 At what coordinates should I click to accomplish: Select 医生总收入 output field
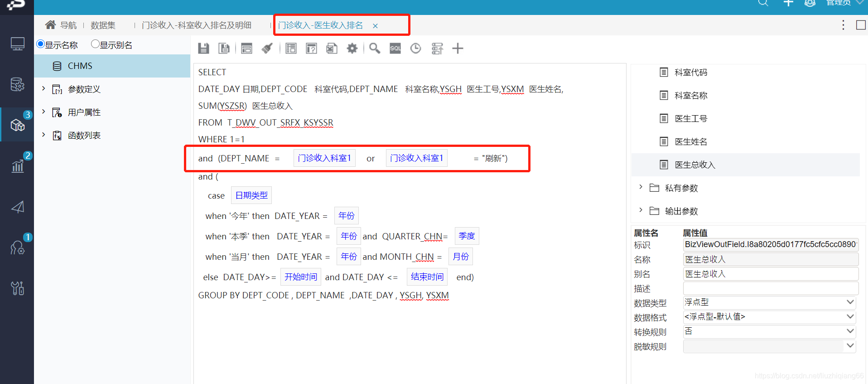point(746,165)
